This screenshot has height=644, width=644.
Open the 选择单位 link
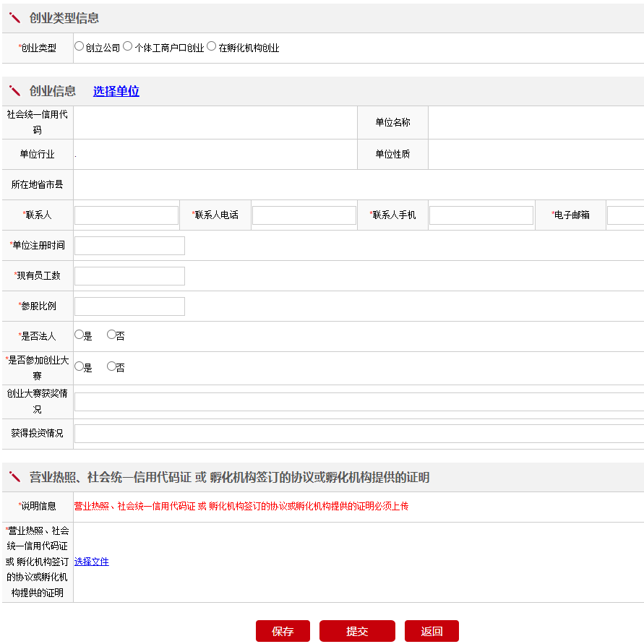click(x=116, y=91)
